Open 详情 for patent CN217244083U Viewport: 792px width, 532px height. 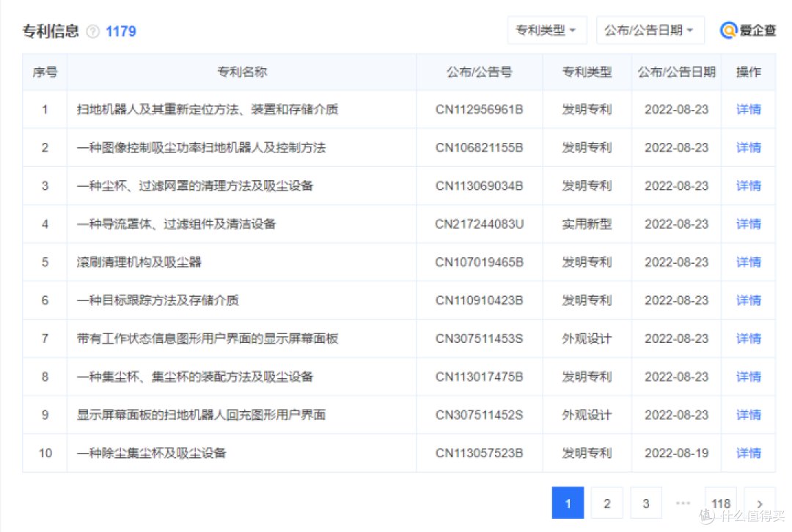(749, 224)
